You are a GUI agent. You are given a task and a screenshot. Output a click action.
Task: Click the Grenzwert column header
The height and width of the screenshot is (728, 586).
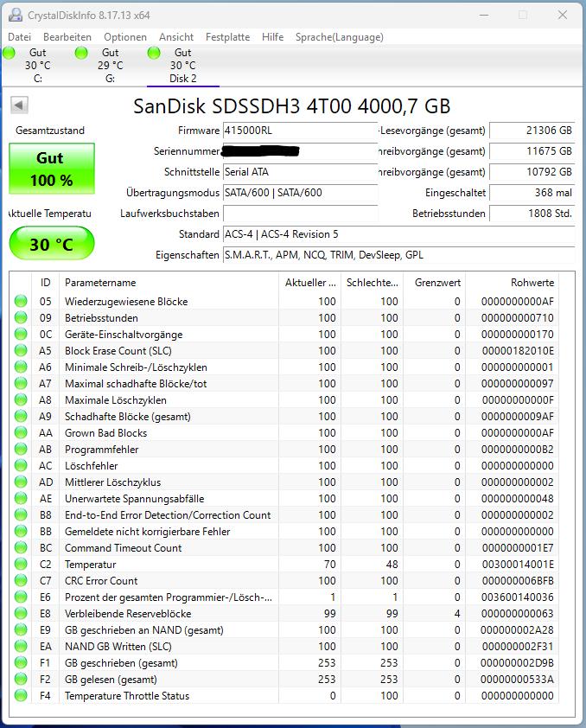435,283
